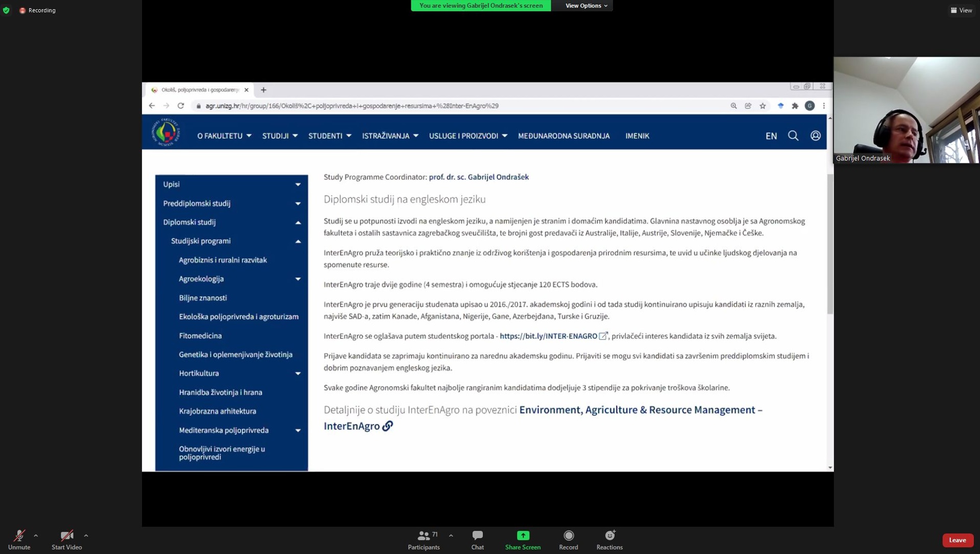Open Hranidba životinja i hrana
The width and height of the screenshot is (980, 554).
coord(220,392)
